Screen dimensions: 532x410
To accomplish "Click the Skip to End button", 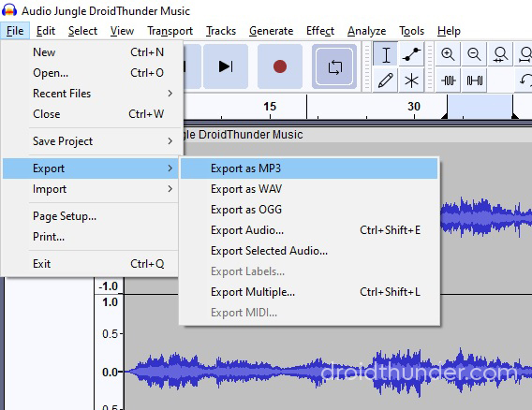I will (x=226, y=66).
